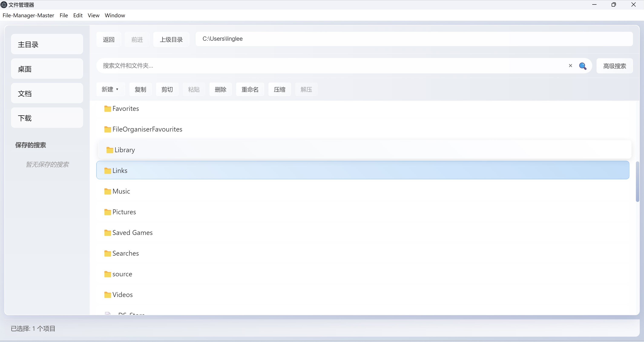
Task: Expand the 新建 dropdown button
Action: [110, 89]
